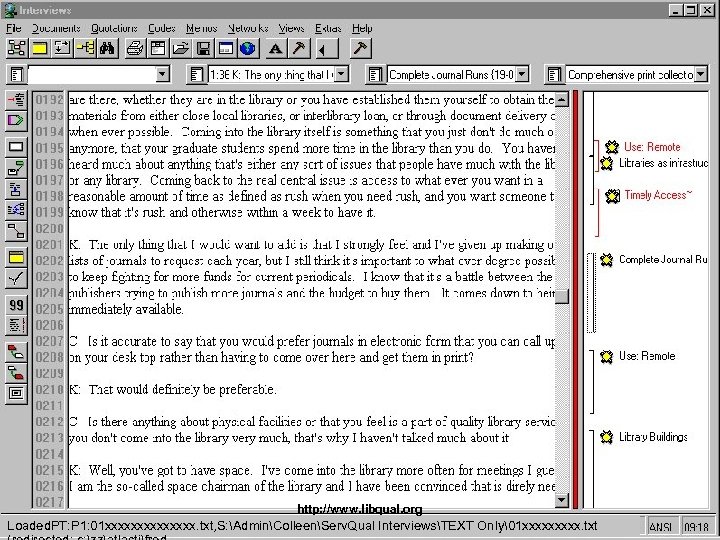Open the Networks menu
The width and height of the screenshot is (720, 540).
[248, 28]
